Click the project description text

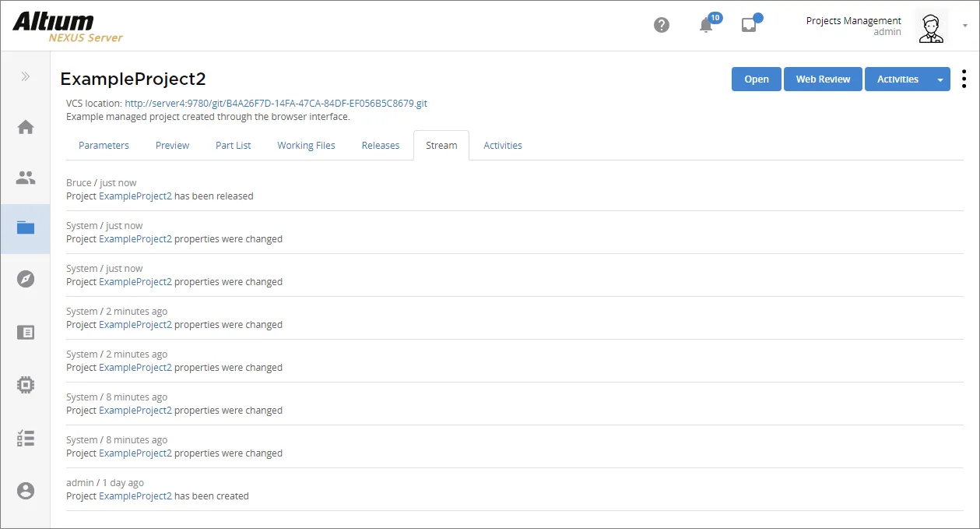(208, 117)
